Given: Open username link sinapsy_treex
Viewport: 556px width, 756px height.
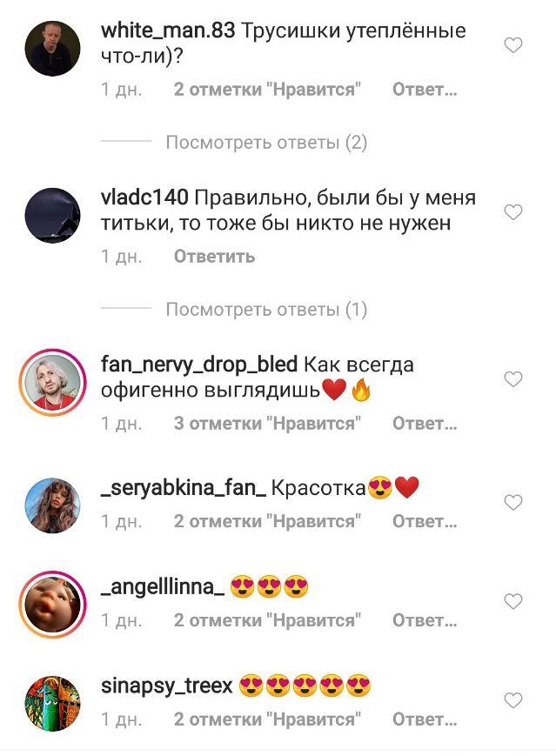Looking at the screenshot, I should click(167, 686).
